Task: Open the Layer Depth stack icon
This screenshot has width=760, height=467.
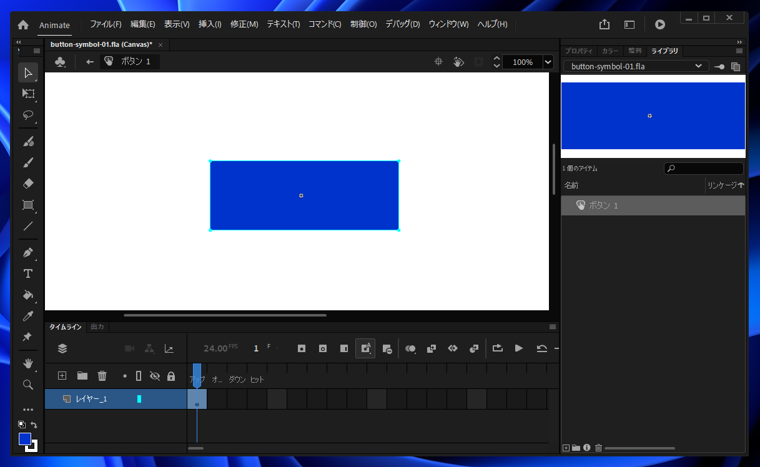Action: pyautogui.click(x=62, y=348)
